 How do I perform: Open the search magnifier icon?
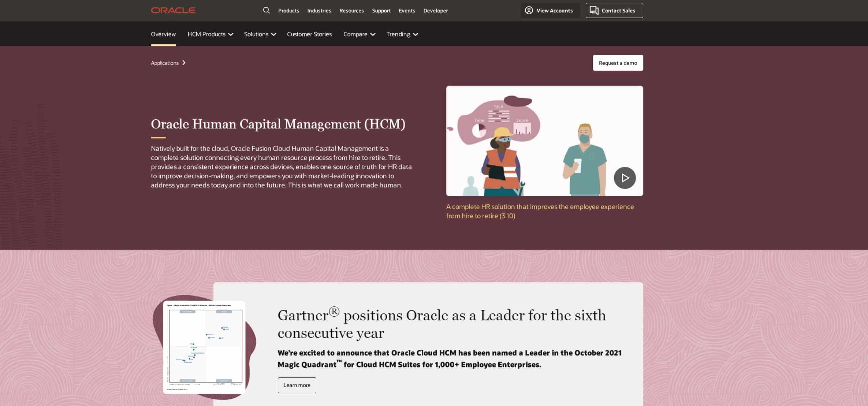(266, 10)
